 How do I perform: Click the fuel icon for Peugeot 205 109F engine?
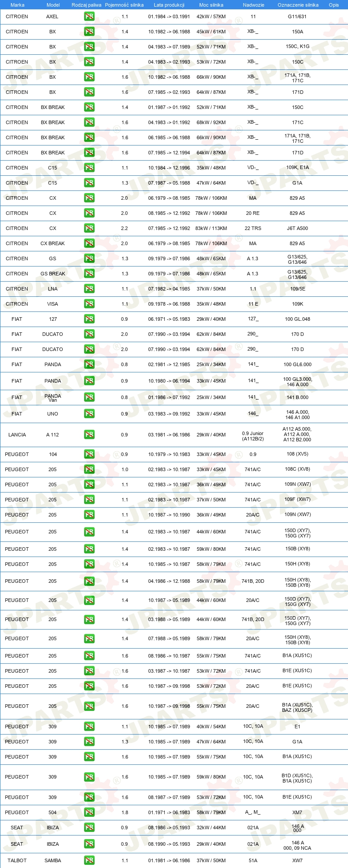click(x=89, y=500)
